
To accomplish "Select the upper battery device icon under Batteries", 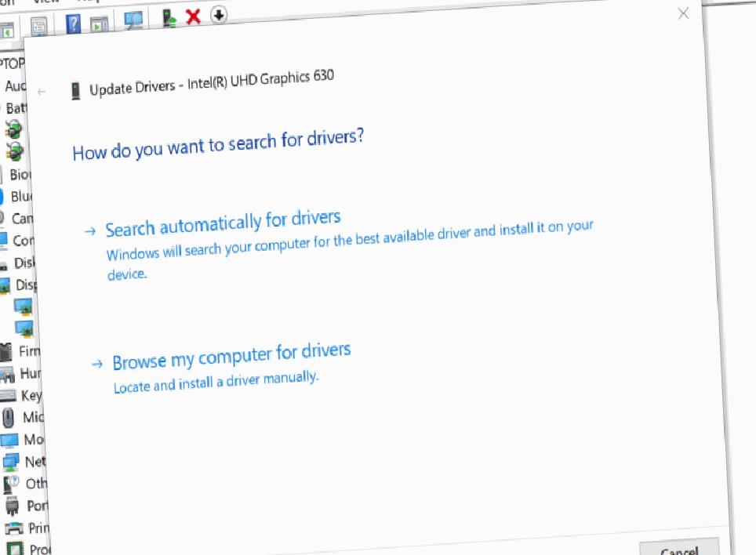I will tap(13, 129).
